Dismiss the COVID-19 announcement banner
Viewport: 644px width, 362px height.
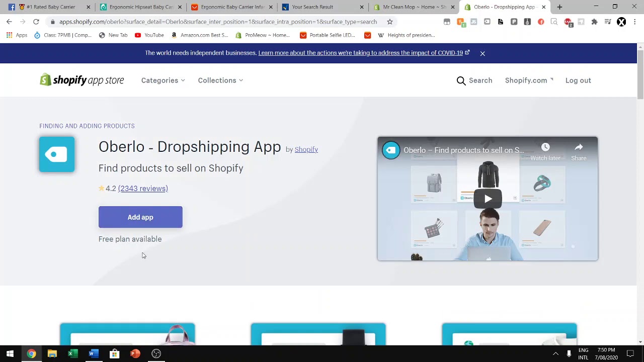(482, 53)
